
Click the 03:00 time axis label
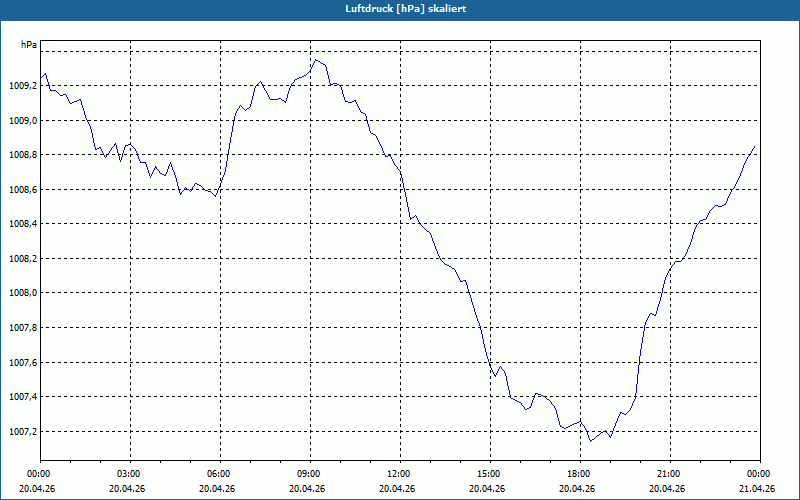pyautogui.click(x=130, y=474)
